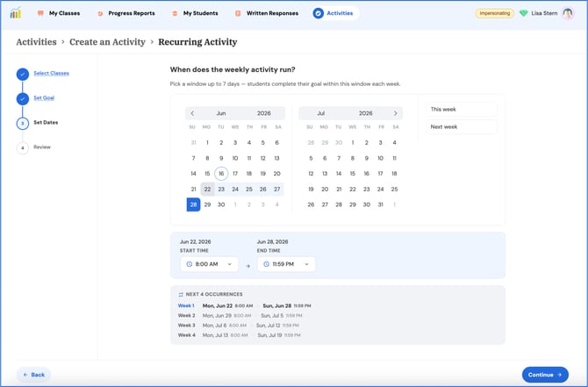Click the Week 4 occurrence label
The height and width of the screenshot is (387, 588).
[x=187, y=335]
